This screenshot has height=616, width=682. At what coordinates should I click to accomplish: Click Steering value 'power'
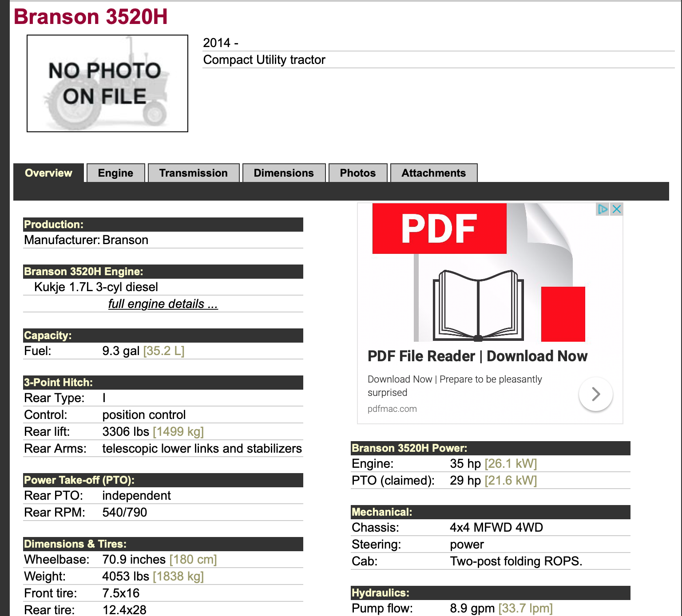pyautogui.click(x=467, y=545)
